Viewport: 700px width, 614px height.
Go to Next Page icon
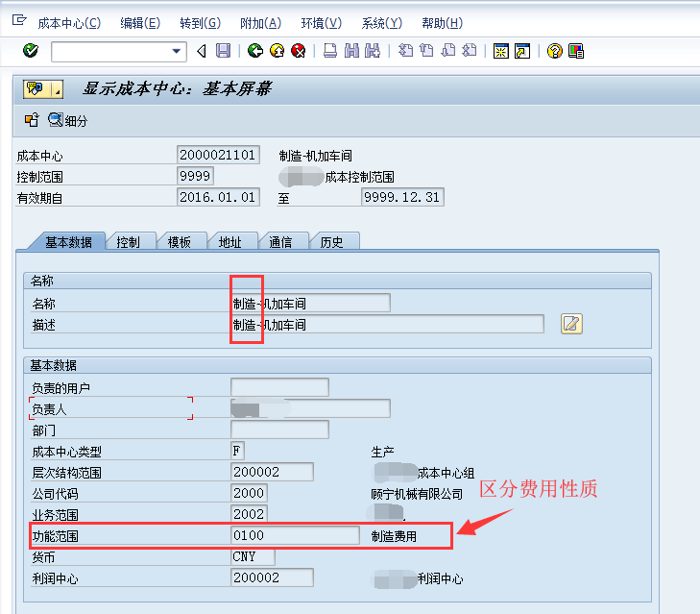pos(447,51)
